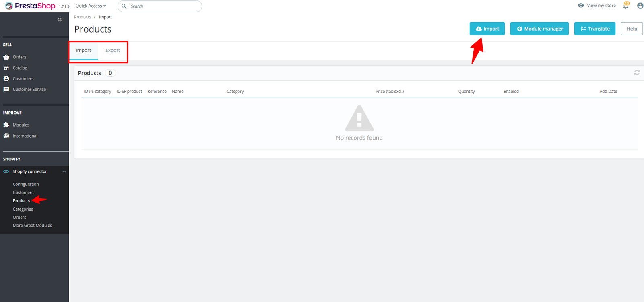The image size is (644, 302).
Task: Click the eye icon beside View my store
Action: point(581,6)
